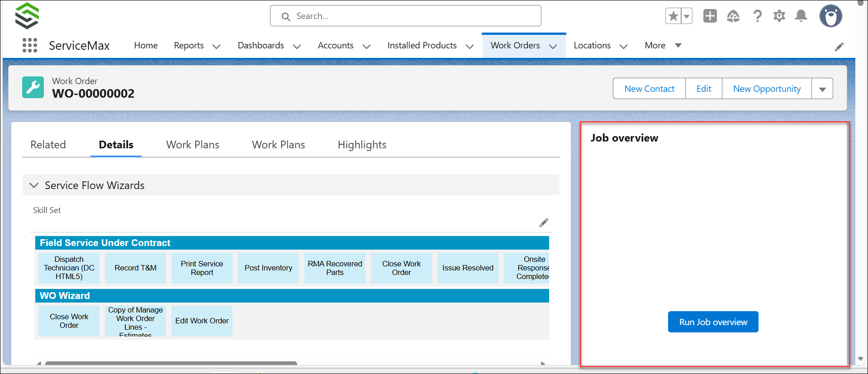The width and height of the screenshot is (868, 374).
Task: Open the Trailhead guidance icon
Action: pos(733,16)
